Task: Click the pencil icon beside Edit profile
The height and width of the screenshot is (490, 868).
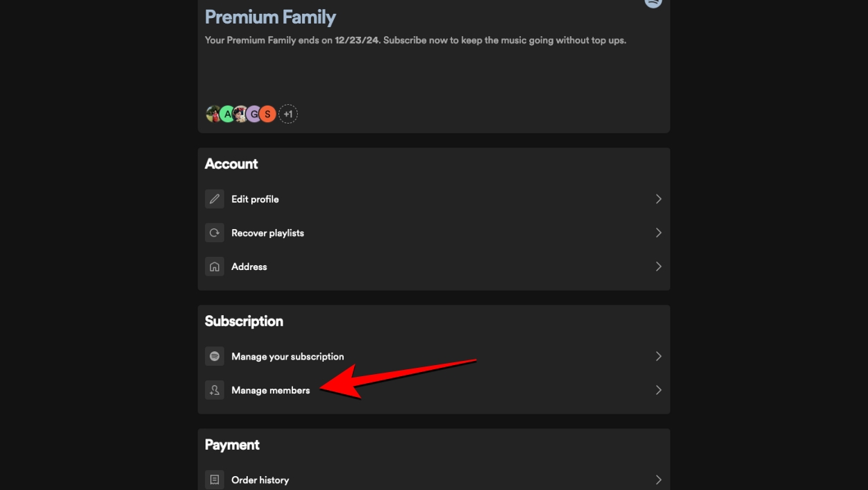Action: coord(214,198)
